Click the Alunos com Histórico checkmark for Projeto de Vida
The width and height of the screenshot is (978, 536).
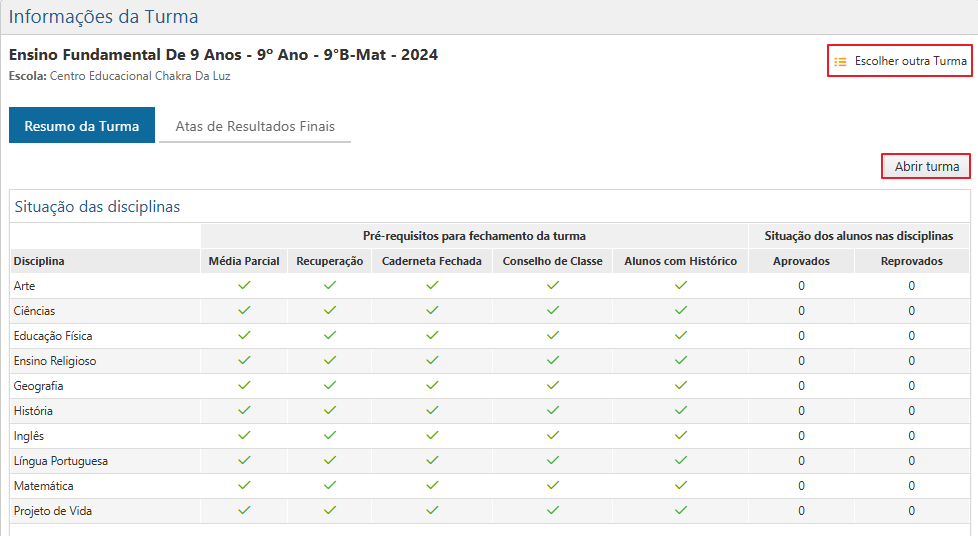click(680, 510)
